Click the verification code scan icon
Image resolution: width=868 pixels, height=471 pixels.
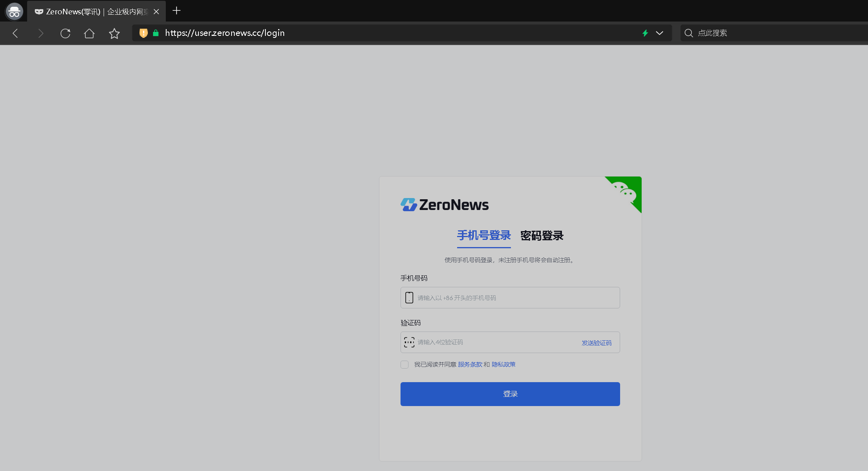(409, 342)
